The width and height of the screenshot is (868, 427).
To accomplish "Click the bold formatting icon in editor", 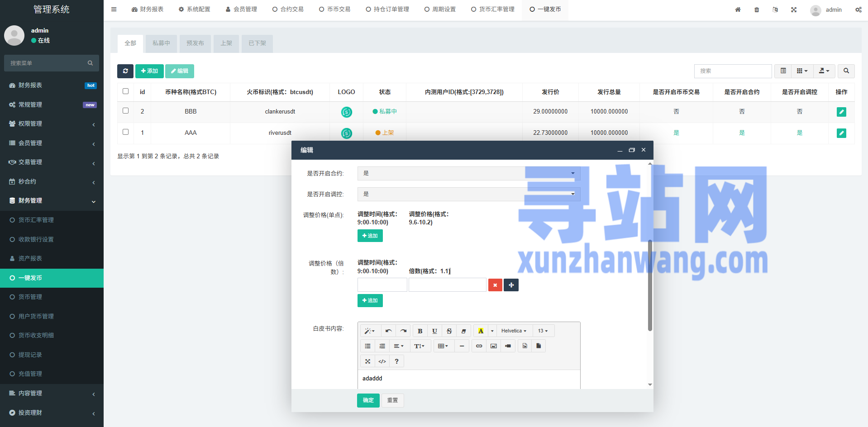I will pos(420,331).
